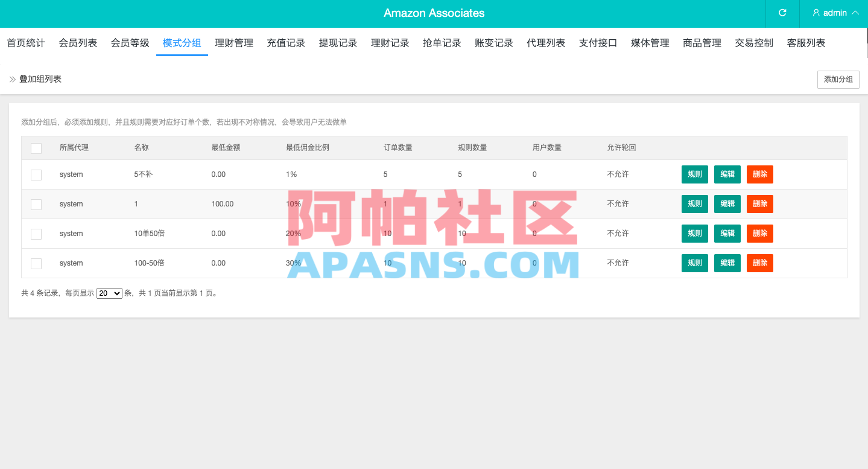Check the box for the 100-50倍 row
This screenshot has height=469, width=868.
[x=36, y=263]
